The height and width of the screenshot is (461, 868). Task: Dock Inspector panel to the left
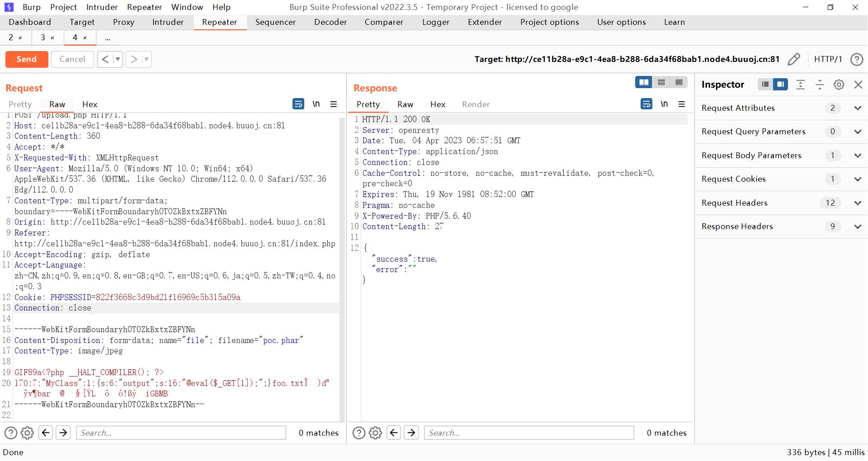[765, 85]
